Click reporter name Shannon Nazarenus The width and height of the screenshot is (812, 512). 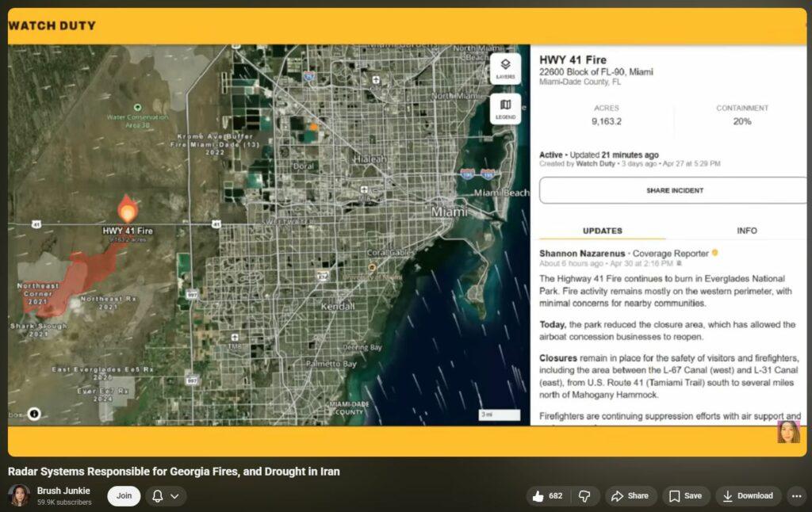point(582,253)
